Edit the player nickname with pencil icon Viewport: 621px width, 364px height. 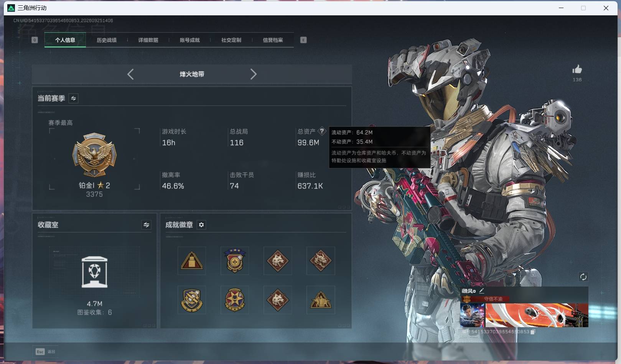[x=481, y=291]
